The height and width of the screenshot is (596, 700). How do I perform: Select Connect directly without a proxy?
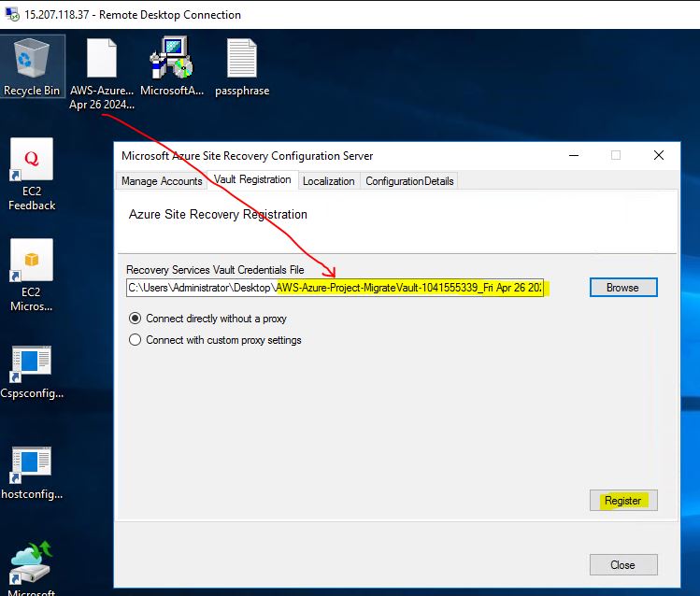(136, 319)
